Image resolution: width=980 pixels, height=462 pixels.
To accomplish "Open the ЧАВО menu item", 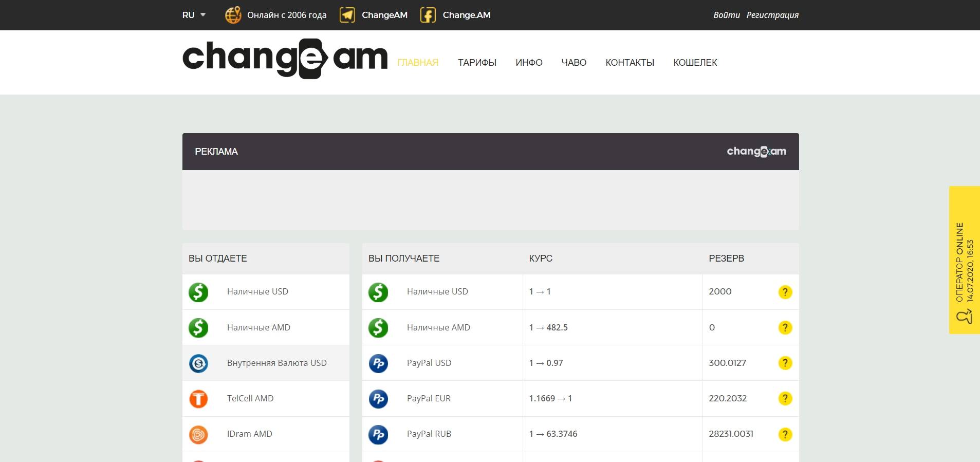I will click(x=574, y=62).
